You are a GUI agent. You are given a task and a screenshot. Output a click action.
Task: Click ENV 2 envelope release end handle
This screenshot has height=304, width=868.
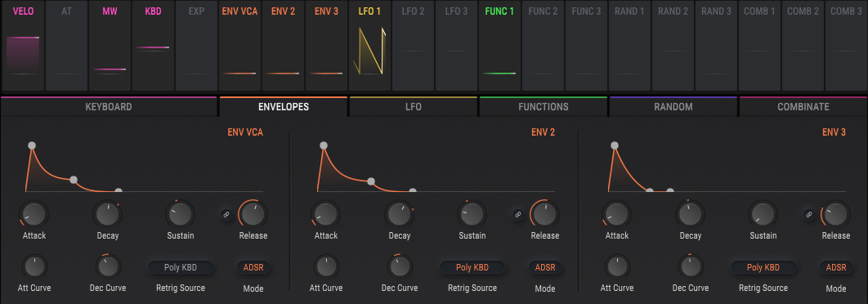click(413, 190)
